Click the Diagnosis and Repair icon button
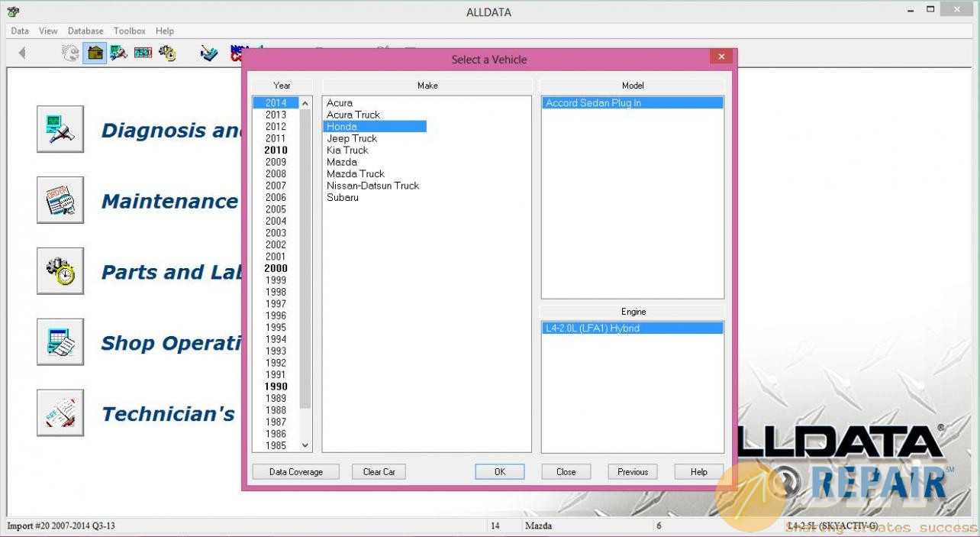This screenshot has width=980, height=537. coord(60,129)
